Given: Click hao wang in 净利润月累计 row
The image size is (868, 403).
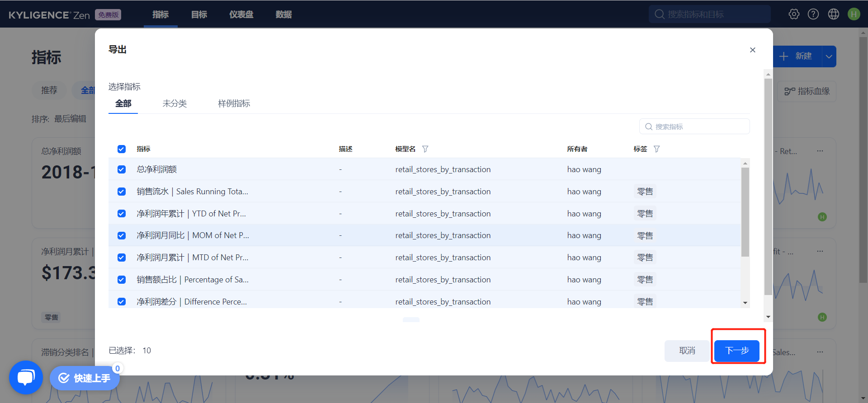Looking at the screenshot, I should point(584,258).
